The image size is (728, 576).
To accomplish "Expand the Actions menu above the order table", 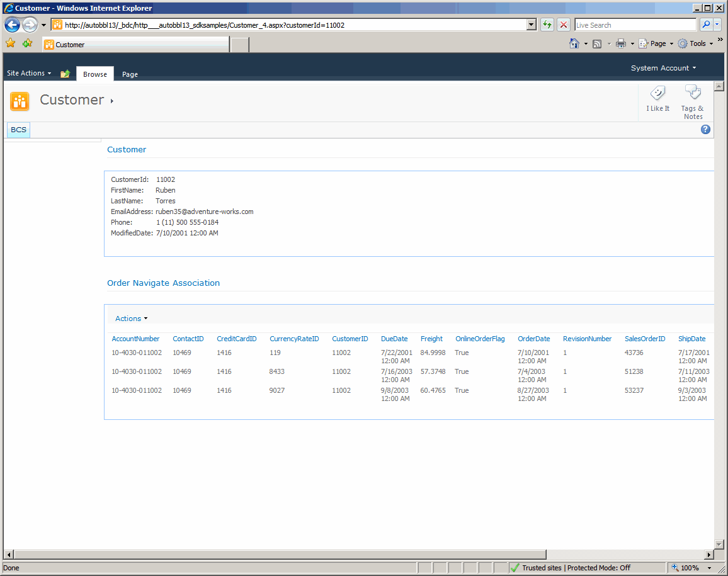I will click(x=130, y=318).
